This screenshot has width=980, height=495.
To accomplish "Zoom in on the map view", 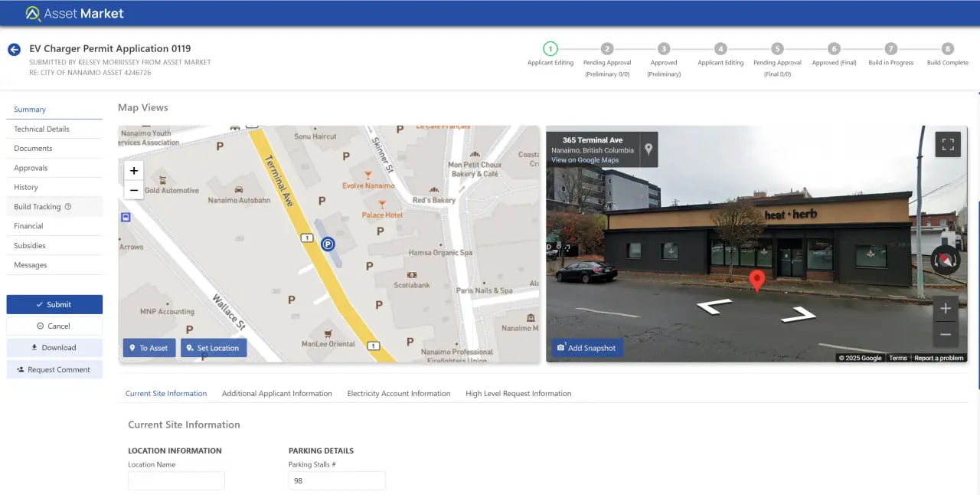I will [x=133, y=171].
